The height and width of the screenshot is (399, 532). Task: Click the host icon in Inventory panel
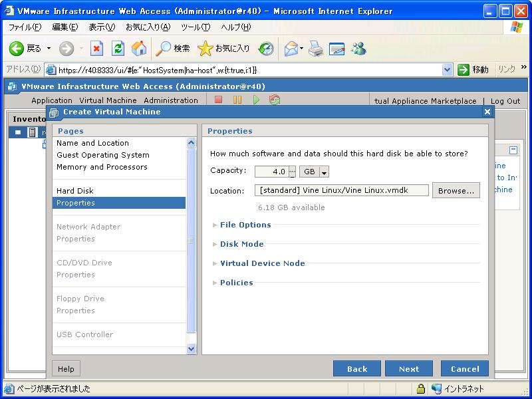pos(32,132)
